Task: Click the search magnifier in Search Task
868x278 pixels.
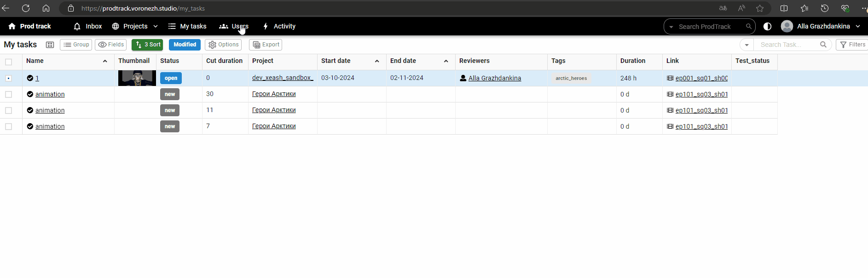Action: click(x=823, y=45)
